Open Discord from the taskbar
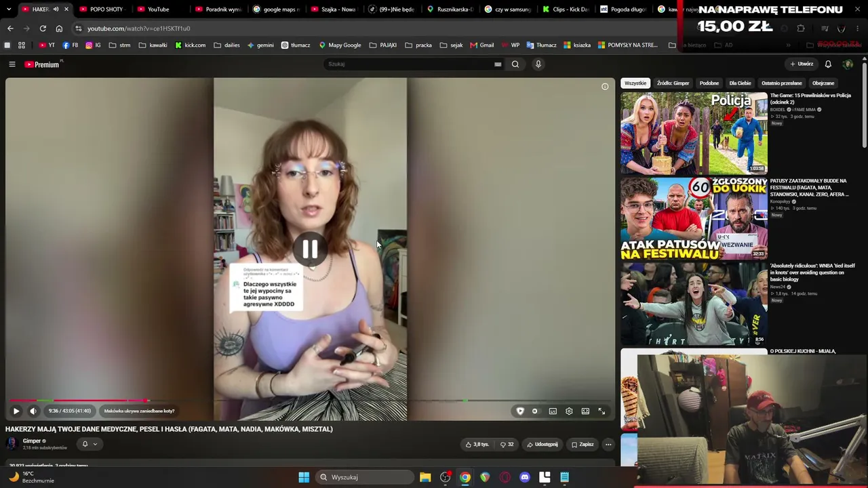This screenshot has width=868, height=488. (x=524, y=477)
